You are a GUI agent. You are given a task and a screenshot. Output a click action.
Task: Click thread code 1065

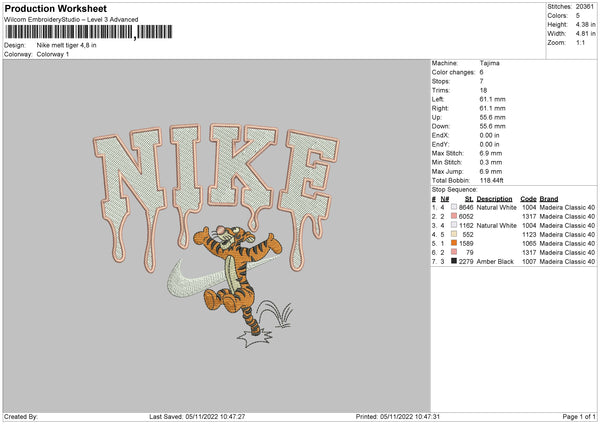tap(529, 243)
